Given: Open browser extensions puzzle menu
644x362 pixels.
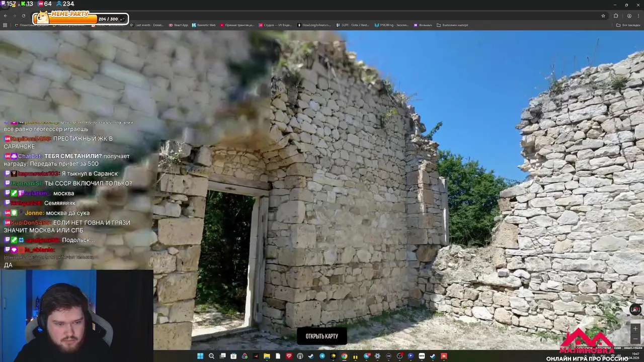Looking at the screenshot, I should [x=616, y=16].
